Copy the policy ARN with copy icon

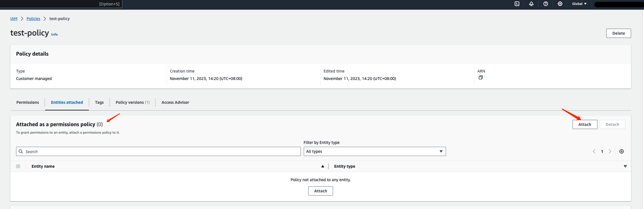click(x=481, y=77)
